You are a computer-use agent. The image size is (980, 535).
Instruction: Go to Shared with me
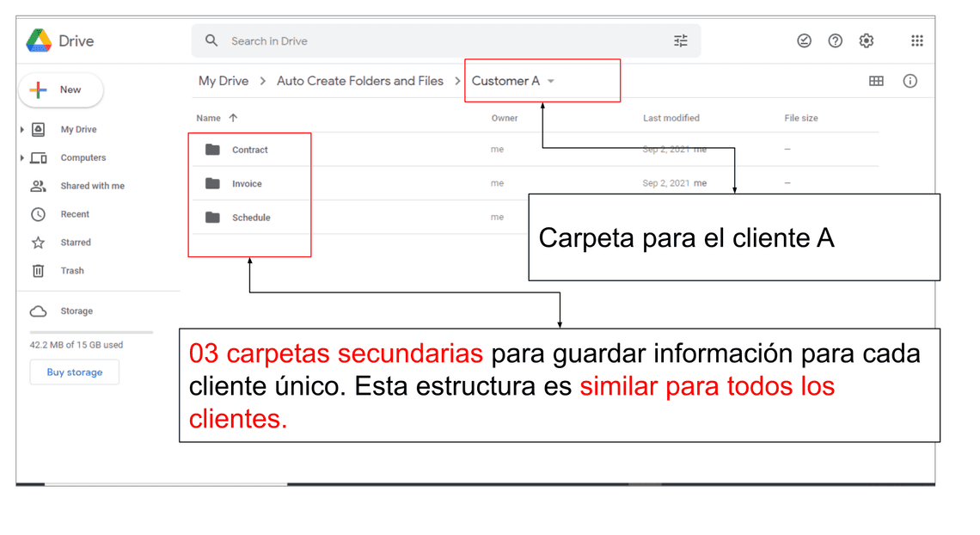92,186
